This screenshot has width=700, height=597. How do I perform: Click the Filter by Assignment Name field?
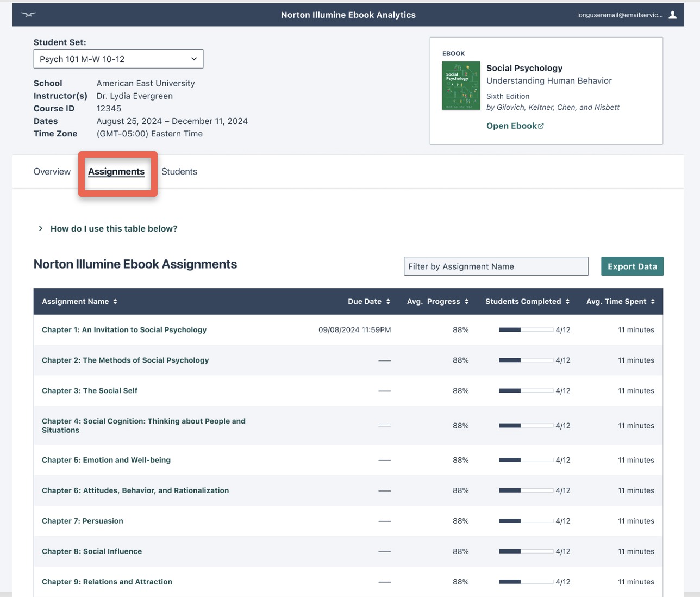[496, 266]
